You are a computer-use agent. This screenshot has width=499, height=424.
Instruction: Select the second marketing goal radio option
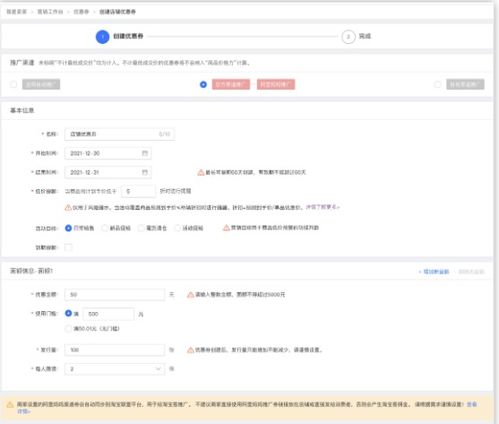point(105,228)
